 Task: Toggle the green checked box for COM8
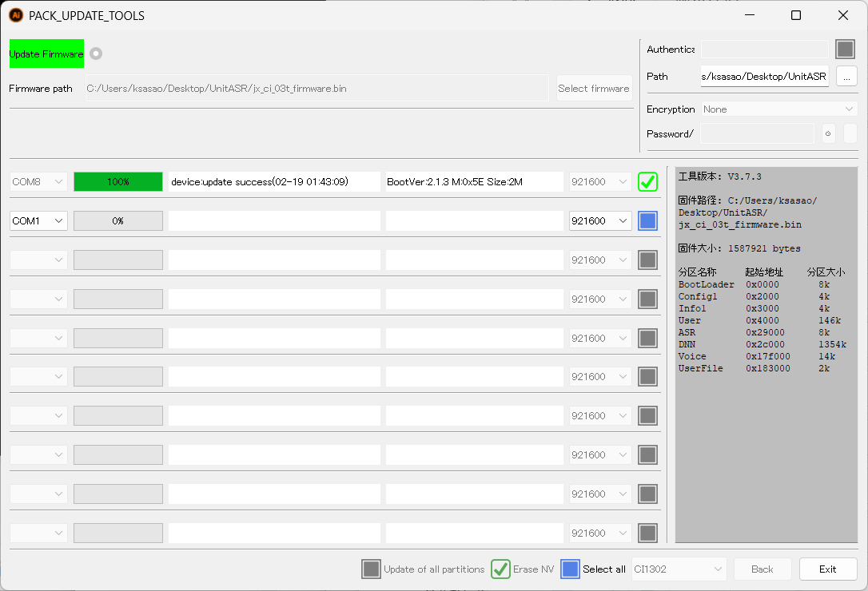click(647, 181)
